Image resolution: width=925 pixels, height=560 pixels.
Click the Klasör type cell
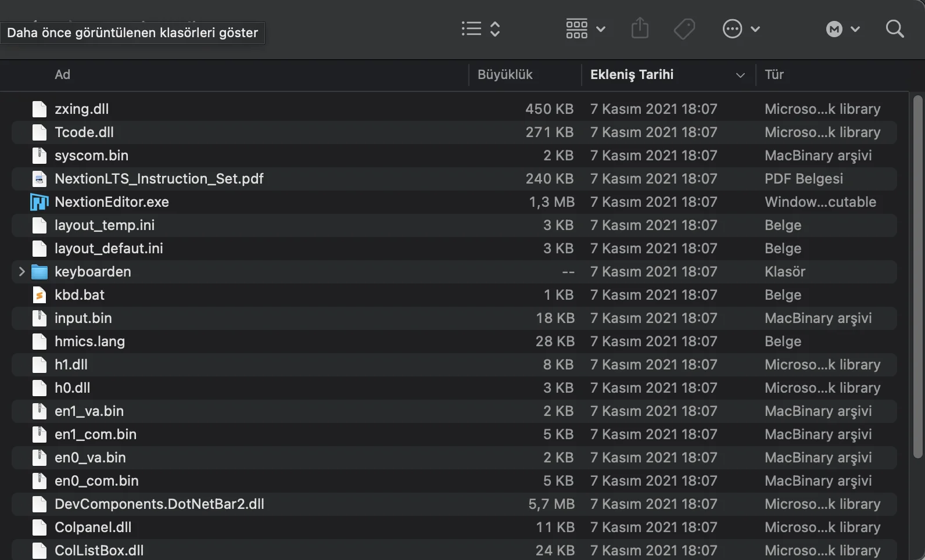[x=784, y=271]
